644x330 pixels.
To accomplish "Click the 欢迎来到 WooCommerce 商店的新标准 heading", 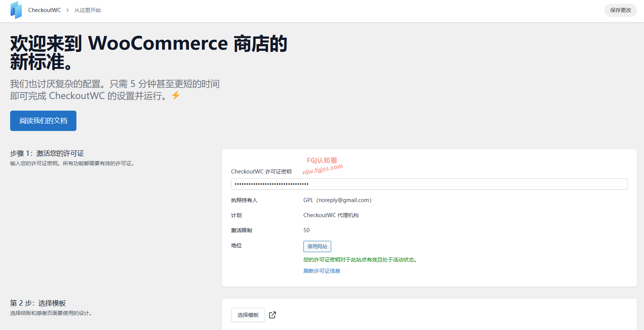I will coord(149,53).
